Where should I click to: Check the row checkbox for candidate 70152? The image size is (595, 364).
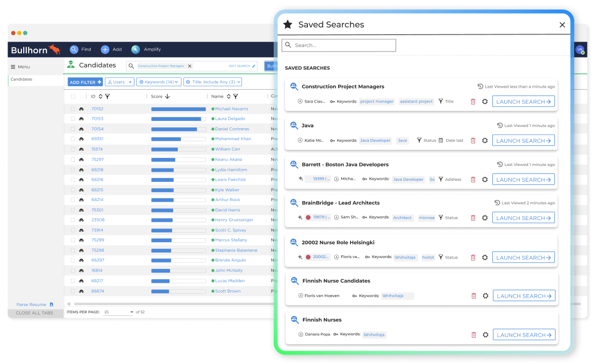click(x=73, y=109)
